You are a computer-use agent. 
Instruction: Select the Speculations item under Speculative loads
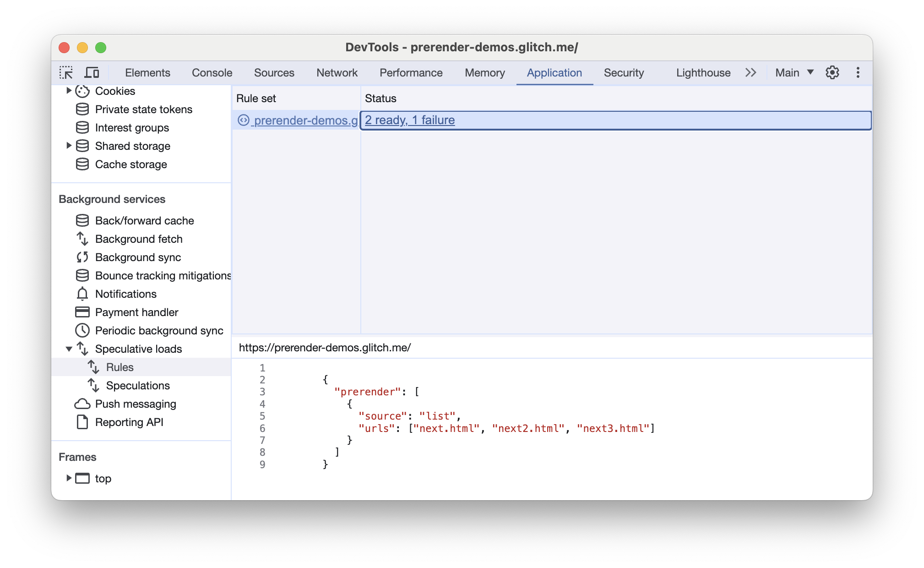pos(138,386)
